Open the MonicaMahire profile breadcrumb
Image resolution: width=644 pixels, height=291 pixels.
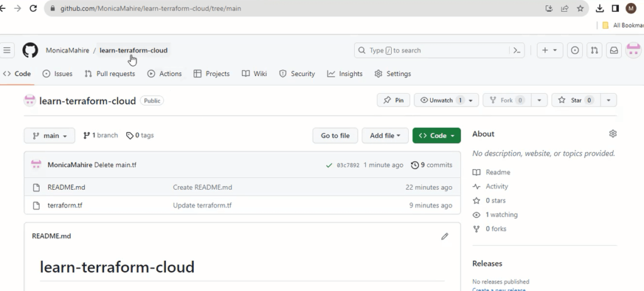pyautogui.click(x=67, y=50)
